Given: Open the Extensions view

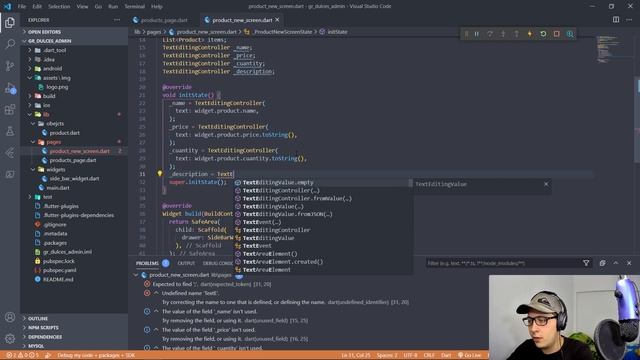Looking at the screenshot, I should [10, 109].
